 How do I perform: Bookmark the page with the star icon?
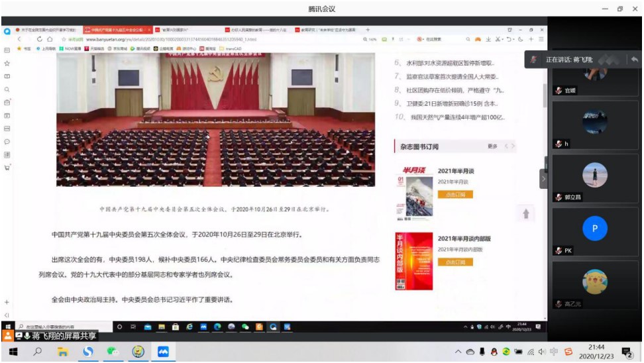pos(64,40)
